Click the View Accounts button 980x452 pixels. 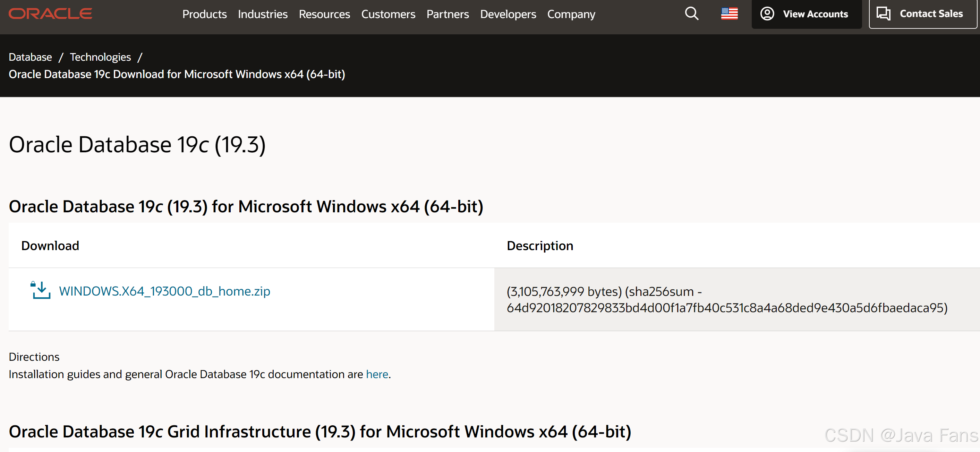pyautogui.click(x=806, y=14)
